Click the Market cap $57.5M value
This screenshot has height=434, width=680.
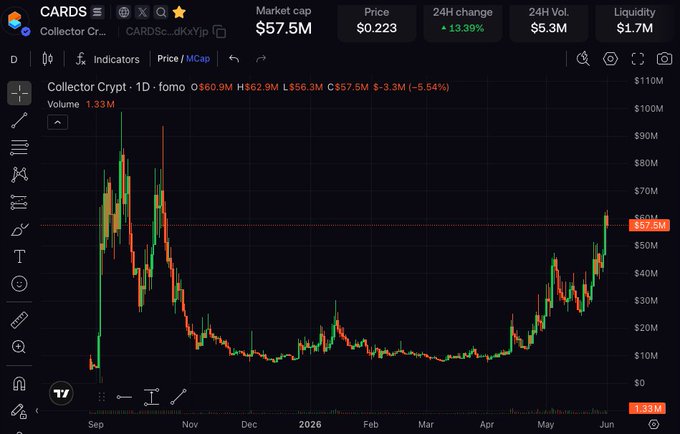[284, 29]
